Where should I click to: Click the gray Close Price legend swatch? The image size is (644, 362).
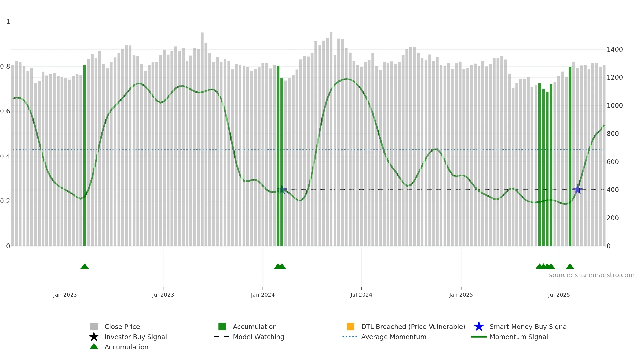(x=94, y=327)
